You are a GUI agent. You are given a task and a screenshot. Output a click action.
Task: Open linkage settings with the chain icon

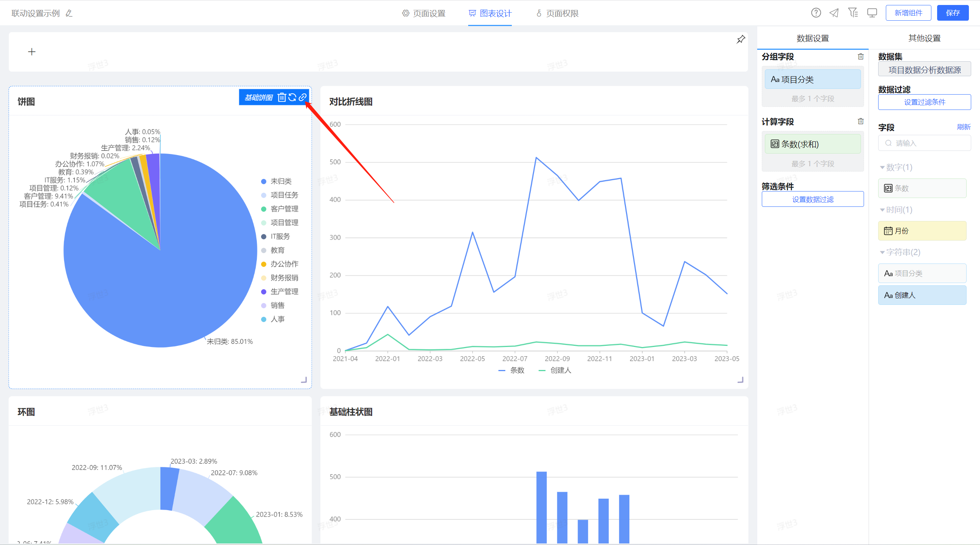[302, 97]
